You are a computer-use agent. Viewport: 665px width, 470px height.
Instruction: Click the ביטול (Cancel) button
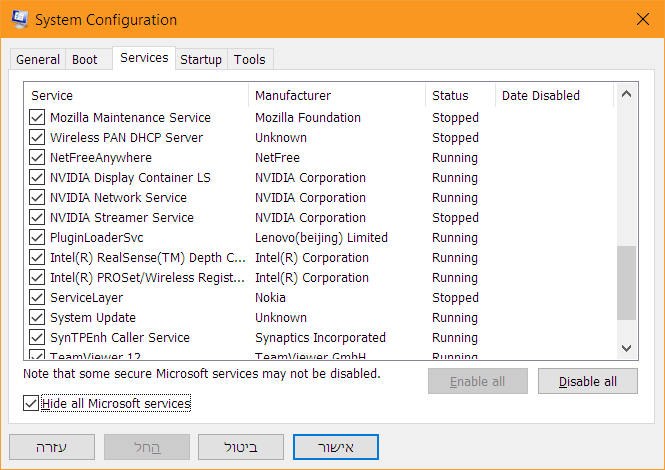tap(241, 447)
